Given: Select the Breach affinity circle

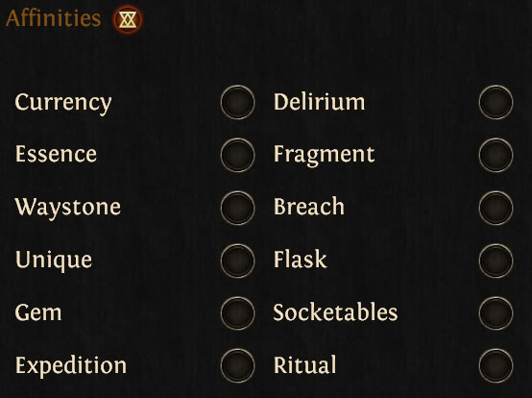Looking at the screenshot, I should point(496,208).
